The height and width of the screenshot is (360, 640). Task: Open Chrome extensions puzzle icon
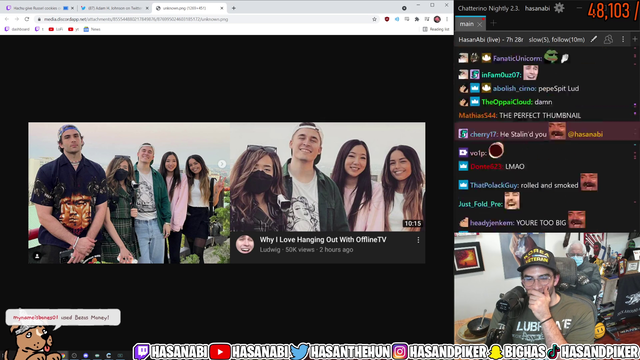click(x=417, y=19)
